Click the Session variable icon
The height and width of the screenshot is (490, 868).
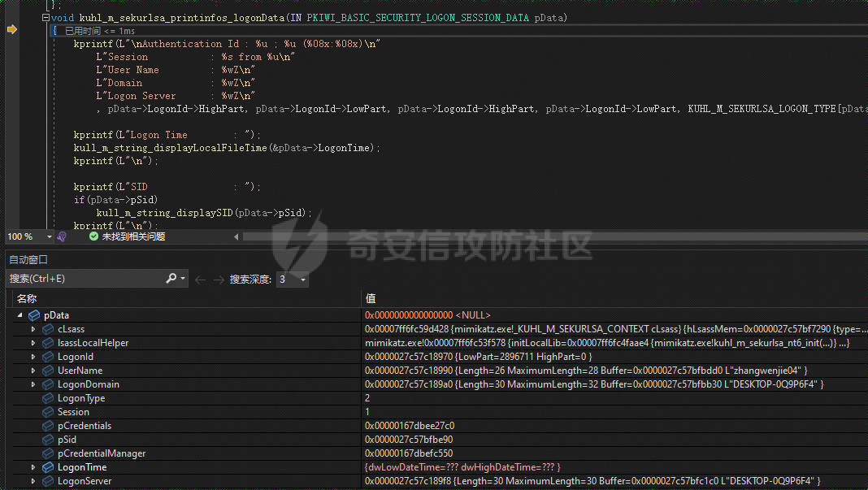[48, 412]
